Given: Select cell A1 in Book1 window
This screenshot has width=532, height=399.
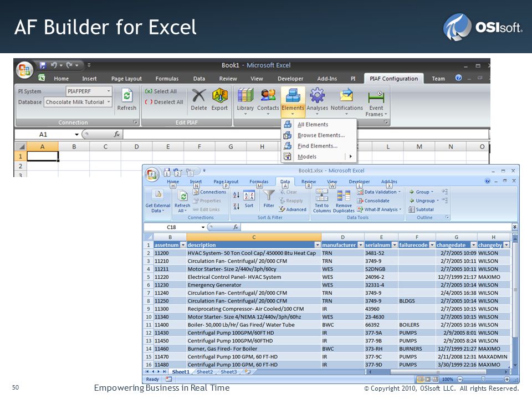Looking at the screenshot, I should coord(43,156).
